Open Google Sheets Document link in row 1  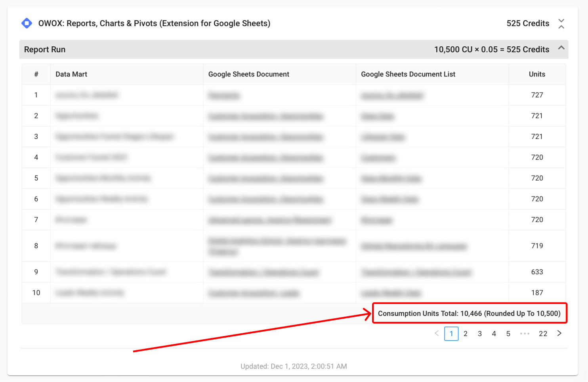tap(224, 95)
